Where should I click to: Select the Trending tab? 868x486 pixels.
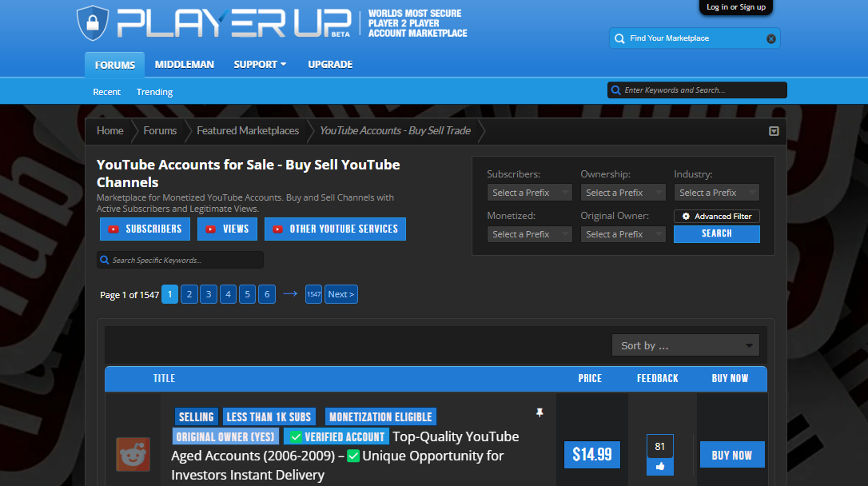tap(154, 91)
